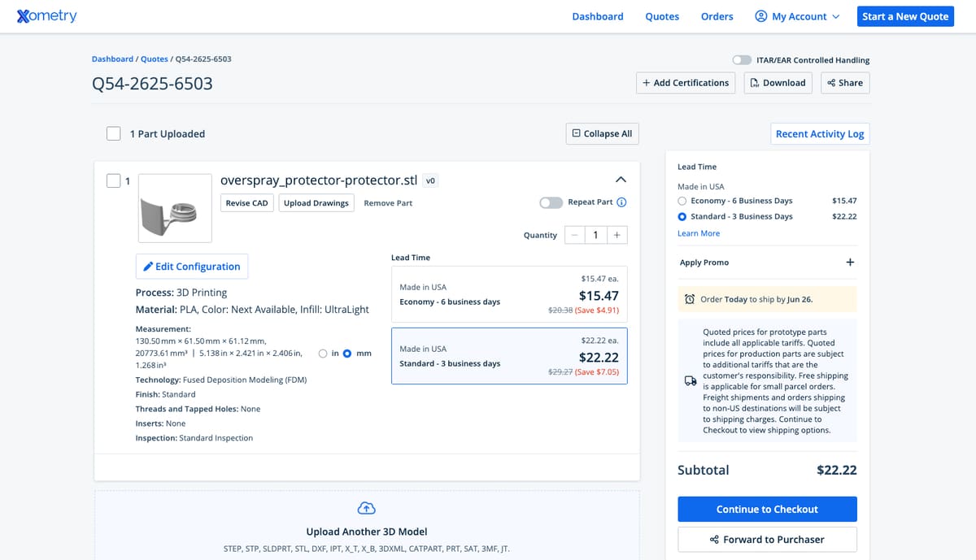This screenshot has height=560, width=976.
Task: Click the Subtotal $22.22 amount
Action: [836, 470]
